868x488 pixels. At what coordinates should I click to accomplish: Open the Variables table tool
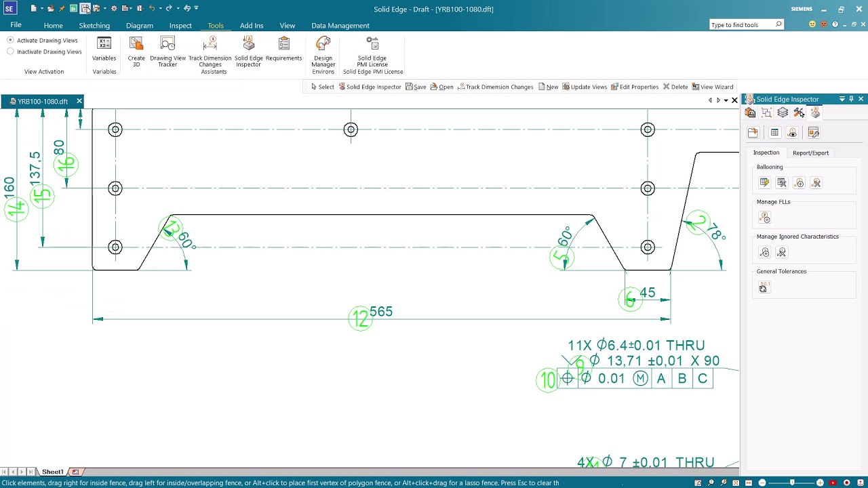pos(104,49)
